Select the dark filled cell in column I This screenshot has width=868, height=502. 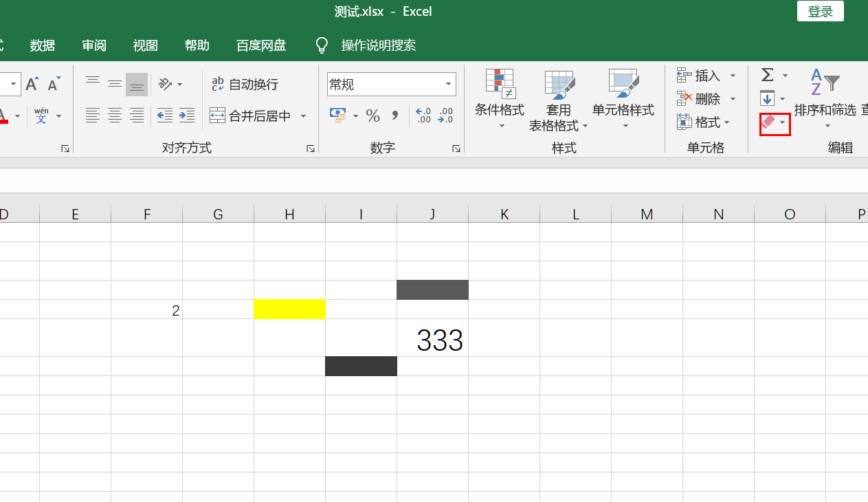pos(361,367)
